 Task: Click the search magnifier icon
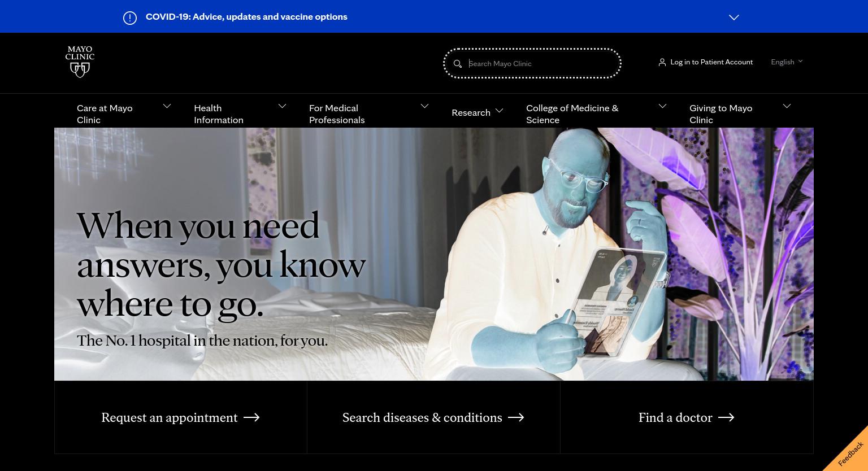click(458, 64)
